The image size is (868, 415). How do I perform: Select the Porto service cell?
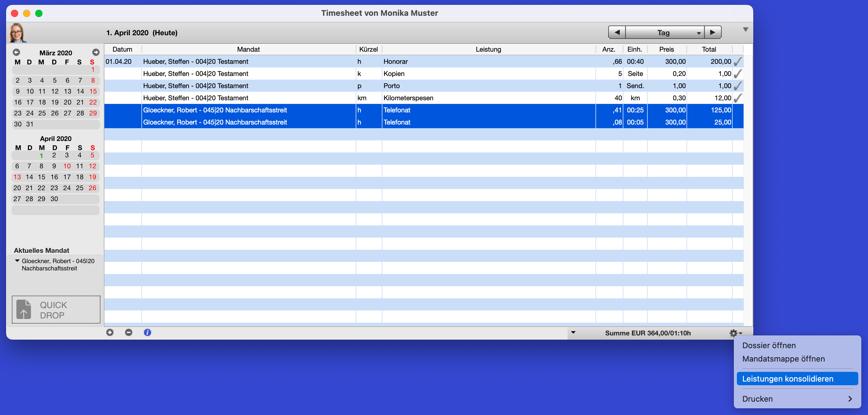[x=489, y=86]
